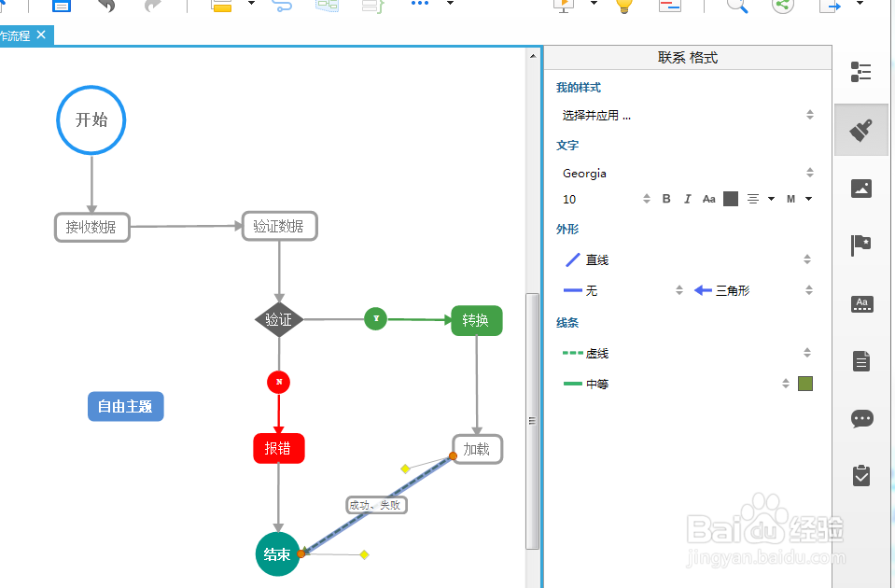Open the Task clipboard panel
This screenshot has height=588, width=895.
pos(860,476)
